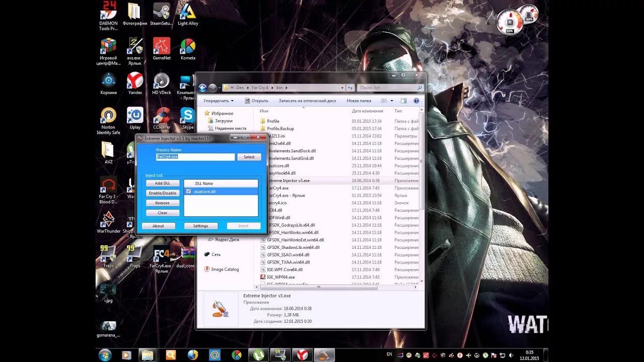Open the recent locations arrow beside forward button
The width and height of the screenshot is (644, 362).
(220, 87)
